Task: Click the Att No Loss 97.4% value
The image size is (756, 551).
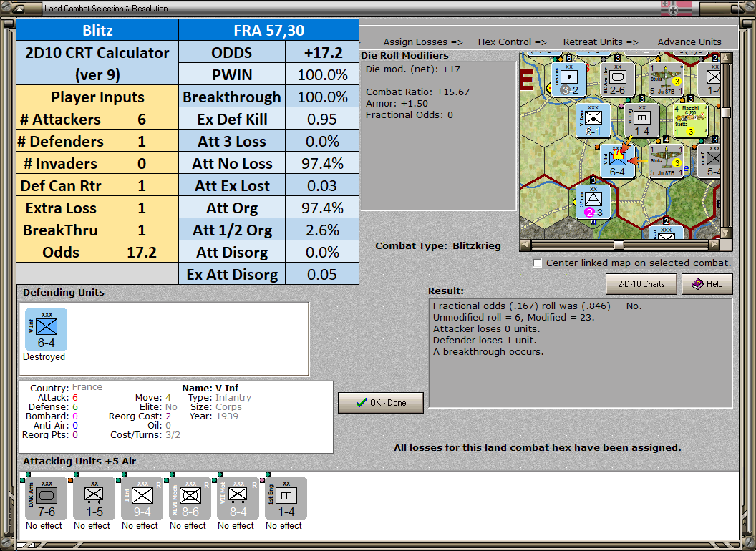Action: click(x=322, y=163)
